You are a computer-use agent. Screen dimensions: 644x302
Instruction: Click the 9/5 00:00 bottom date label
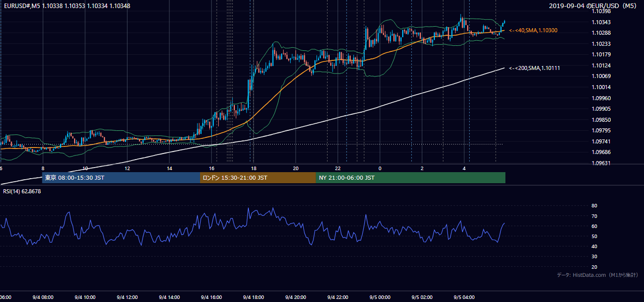tap(379, 297)
